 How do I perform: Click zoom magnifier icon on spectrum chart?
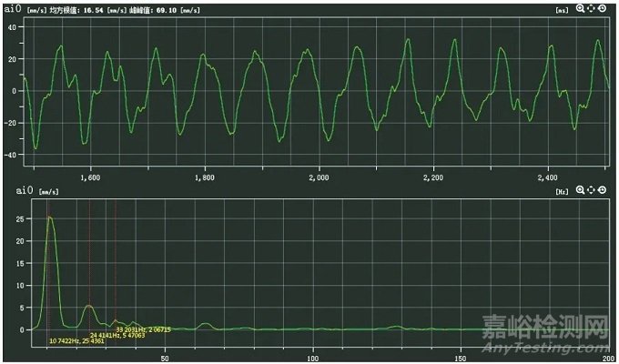point(580,189)
